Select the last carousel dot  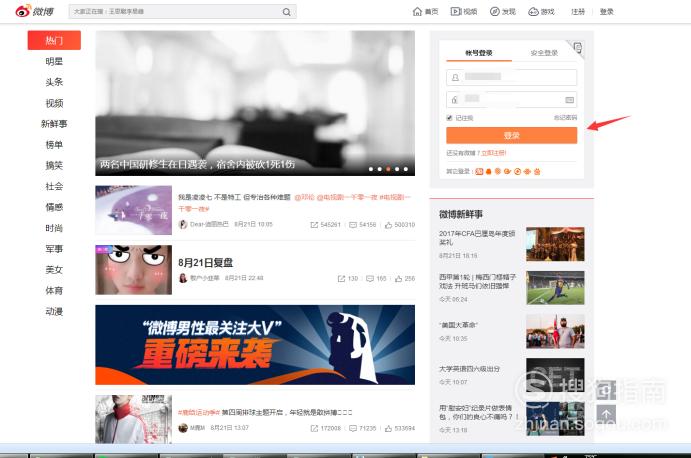tap(406, 169)
